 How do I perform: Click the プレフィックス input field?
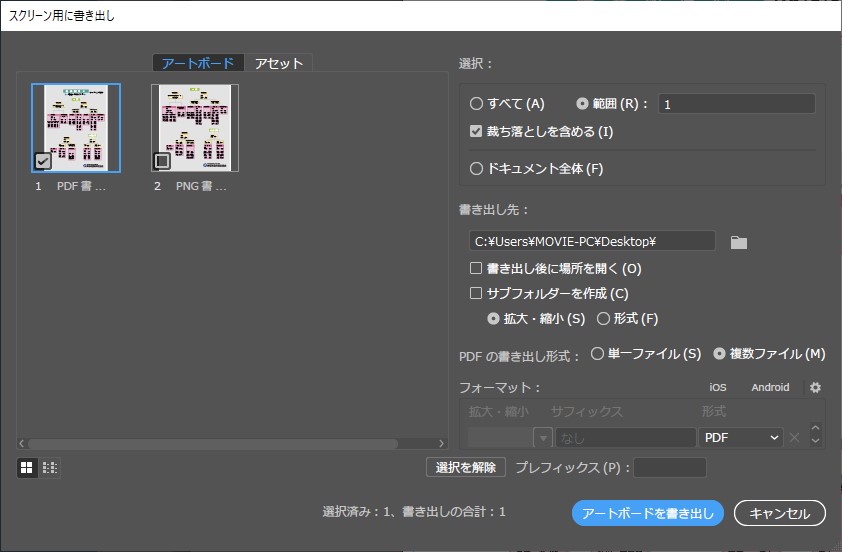pyautogui.click(x=670, y=467)
